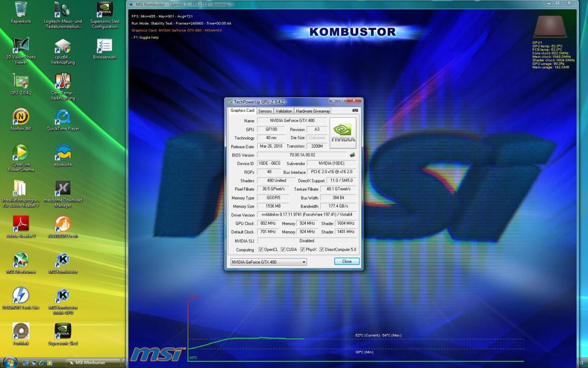
Task: Open maxdome Download Manager icon
Action: point(63,194)
